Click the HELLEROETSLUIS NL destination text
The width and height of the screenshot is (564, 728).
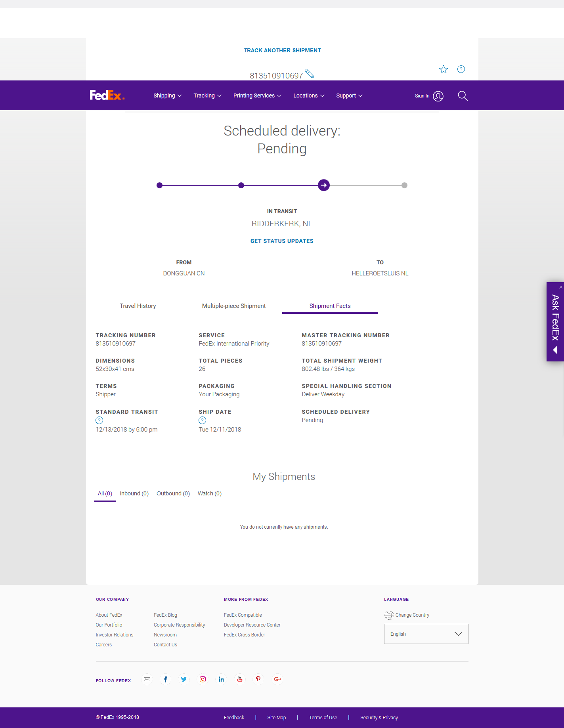click(380, 273)
